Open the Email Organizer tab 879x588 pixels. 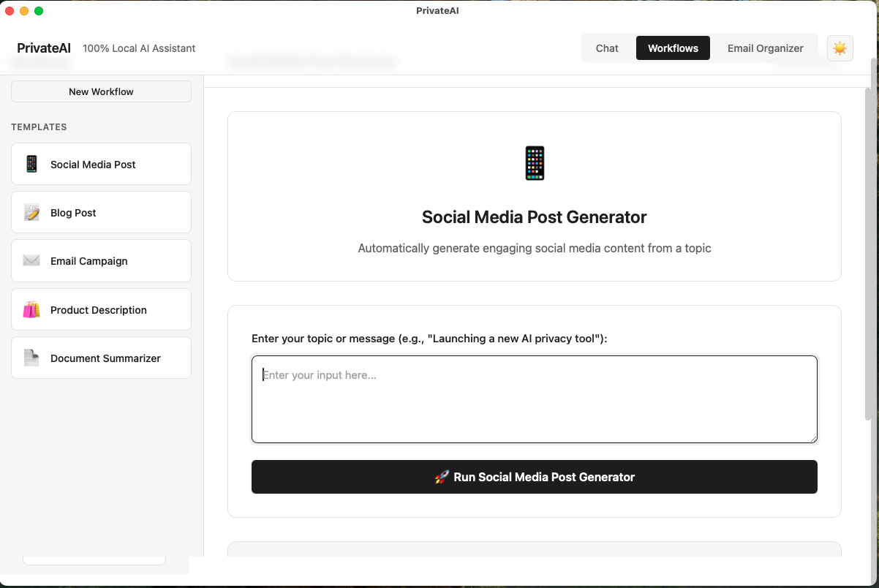point(766,48)
